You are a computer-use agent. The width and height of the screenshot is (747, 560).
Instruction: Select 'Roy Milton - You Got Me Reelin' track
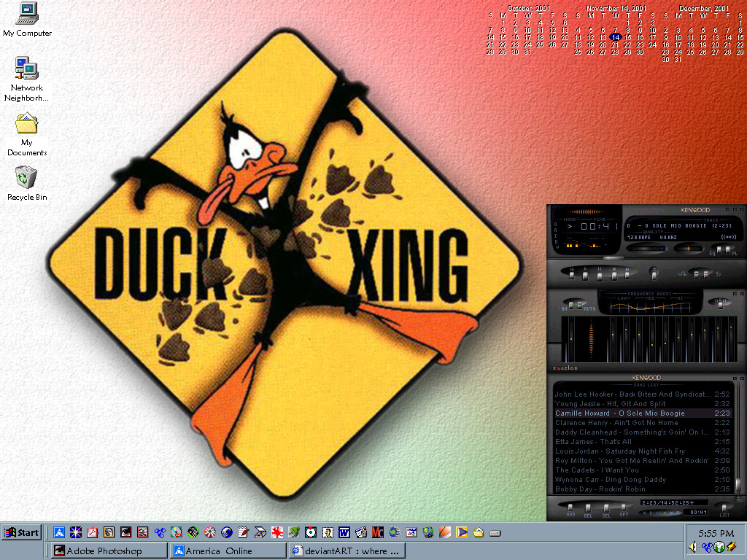click(x=642, y=461)
